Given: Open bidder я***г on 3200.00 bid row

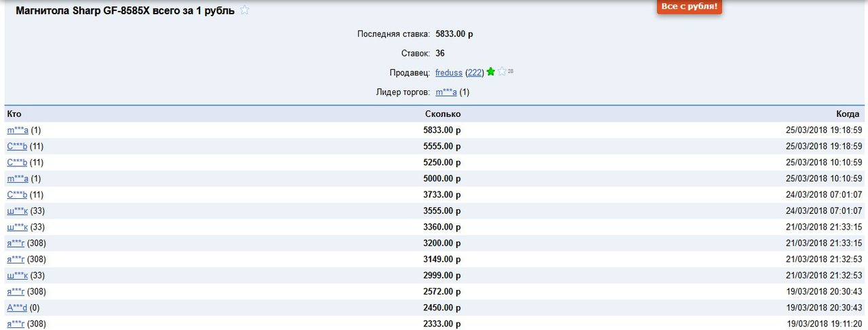Looking at the screenshot, I should pyautogui.click(x=16, y=244).
